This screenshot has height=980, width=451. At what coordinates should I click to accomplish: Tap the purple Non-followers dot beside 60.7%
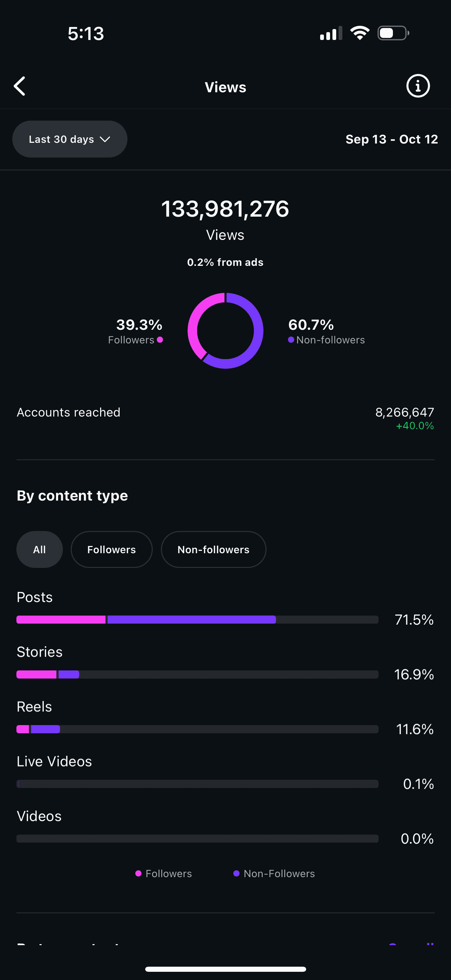click(291, 340)
